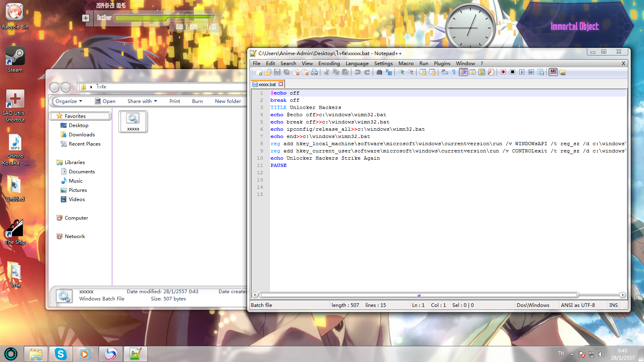Viewport: 644px width, 362px height.
Task: Toggle show all characters pilcrow icon
Action: [x=454, y=72]
